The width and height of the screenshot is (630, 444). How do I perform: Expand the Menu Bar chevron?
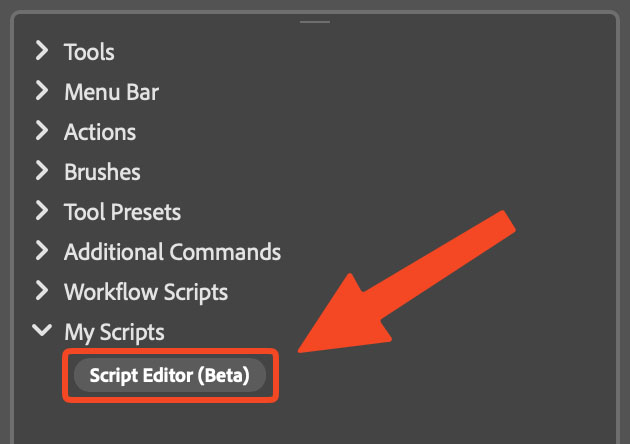[x=42, y=90]
